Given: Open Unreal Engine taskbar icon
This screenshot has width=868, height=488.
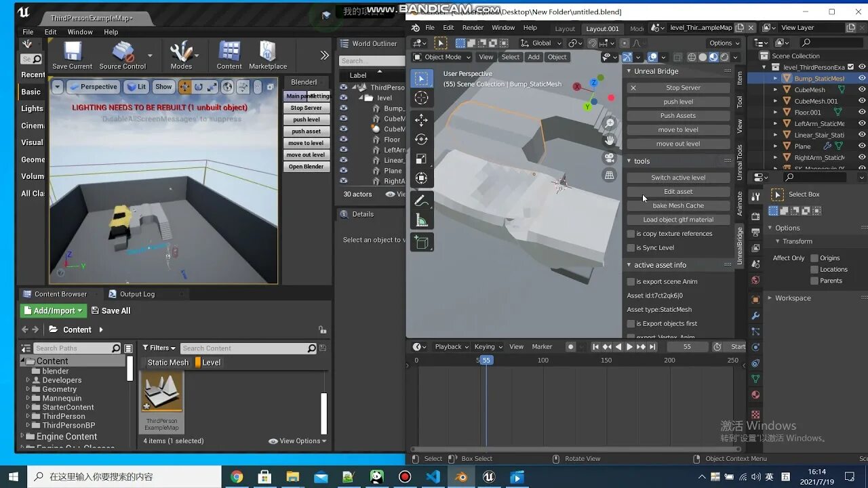Looking at the screenshot, I should click(x=488, y=476).
